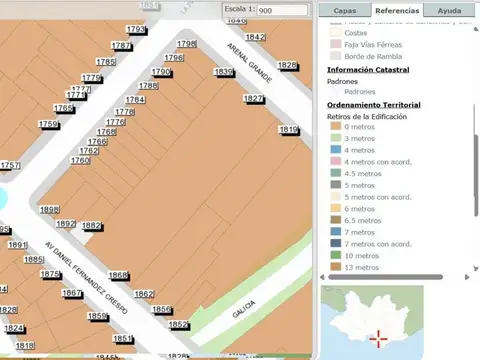Click the ARENAL GRANDE street label

(250, 63)
